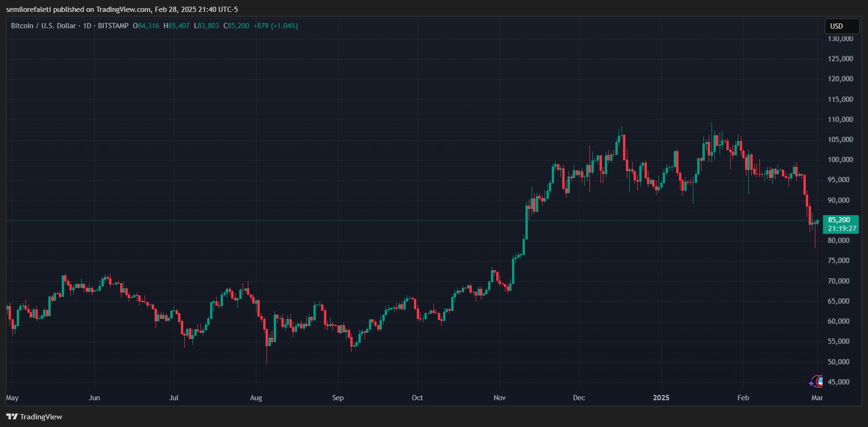This screenshot has height=427, width=868.
Task: Click the 100,000 price axis label
Action: click(841, 160)
